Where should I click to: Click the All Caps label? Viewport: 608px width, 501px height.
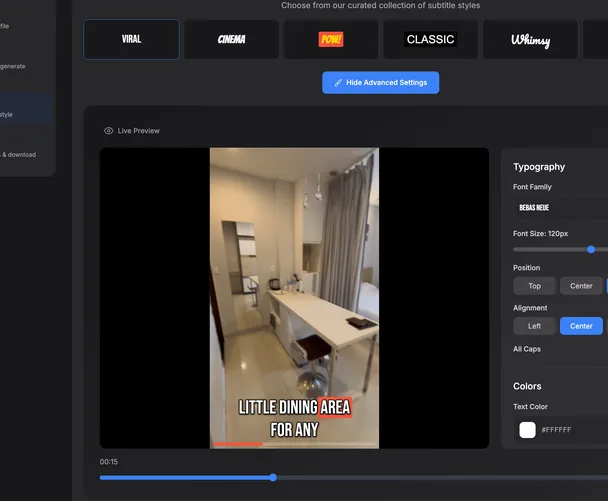(527, 349)
